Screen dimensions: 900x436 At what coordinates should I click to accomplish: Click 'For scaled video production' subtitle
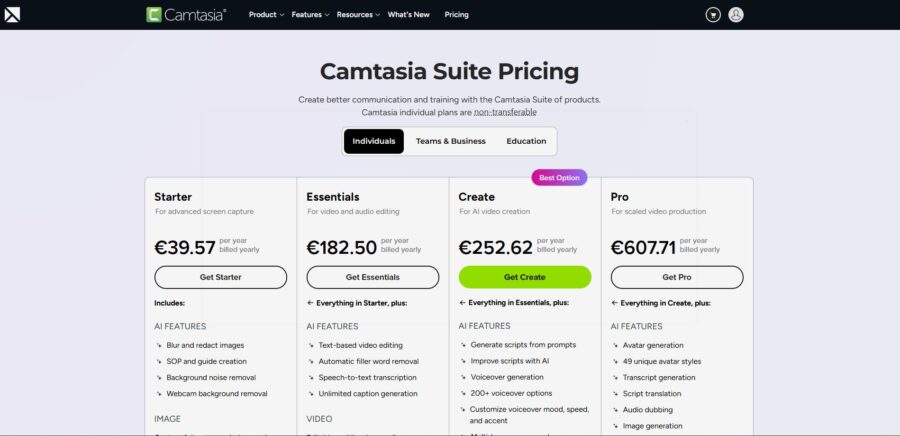(x=658, y=212)
